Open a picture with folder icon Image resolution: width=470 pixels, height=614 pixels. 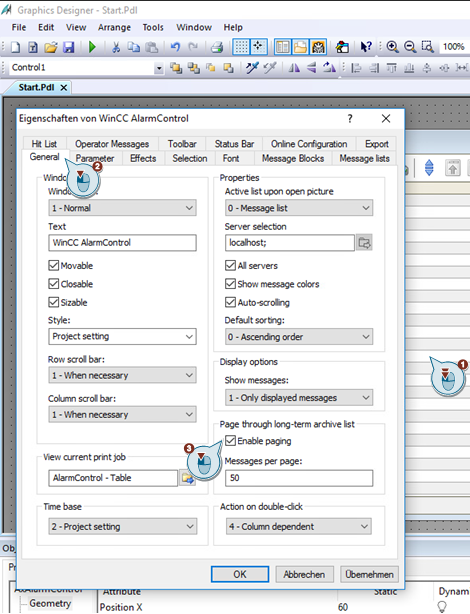51,47
